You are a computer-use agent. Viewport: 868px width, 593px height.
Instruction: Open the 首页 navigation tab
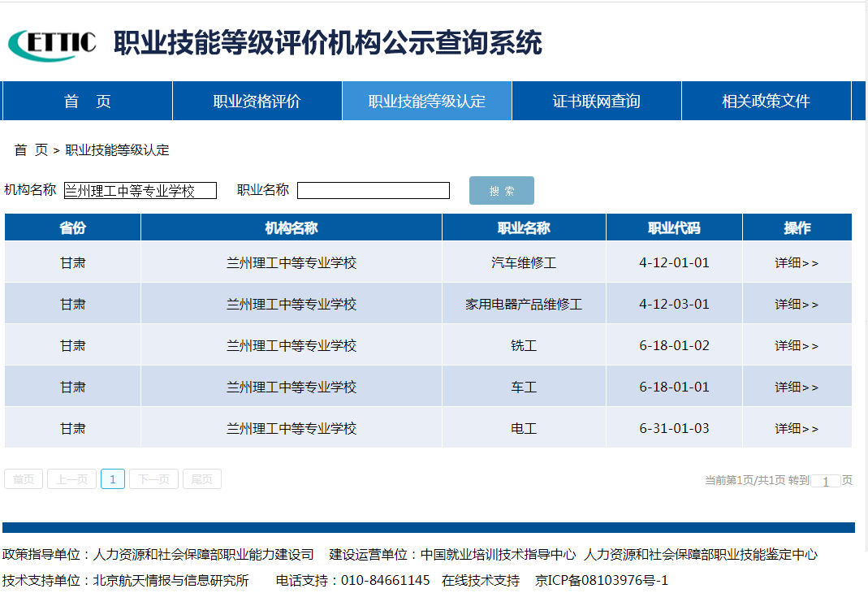pyautogui.click(x=88, y=102)
